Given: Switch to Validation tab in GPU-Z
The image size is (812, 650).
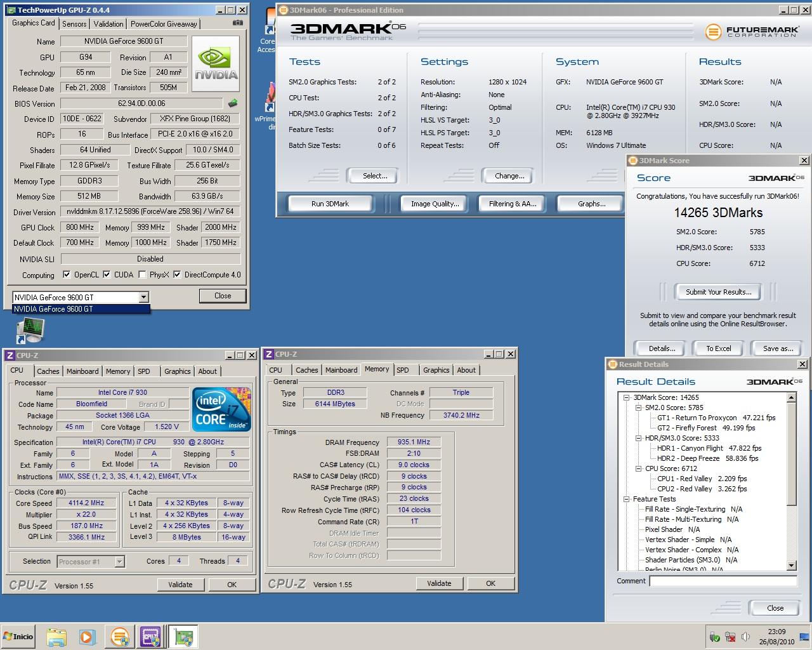Looking at the screenshot, I should coord(108,23).
